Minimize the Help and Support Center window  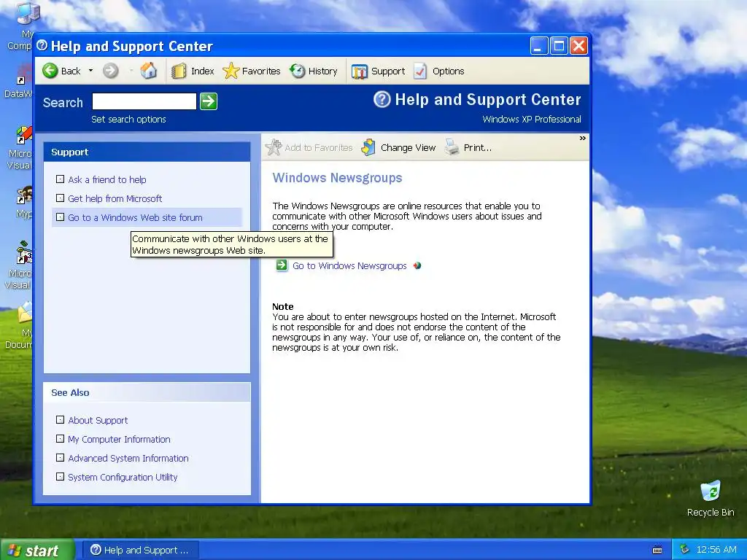(x=539, y=46)
